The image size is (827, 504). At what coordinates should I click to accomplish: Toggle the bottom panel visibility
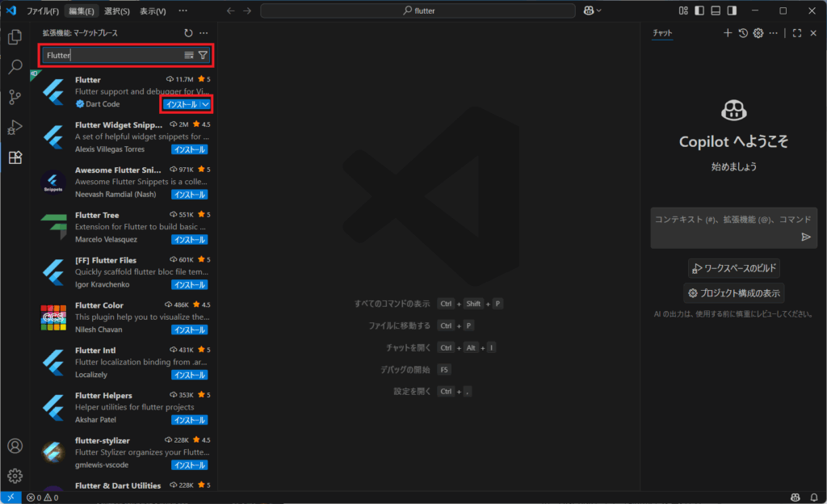coord(716,10)
